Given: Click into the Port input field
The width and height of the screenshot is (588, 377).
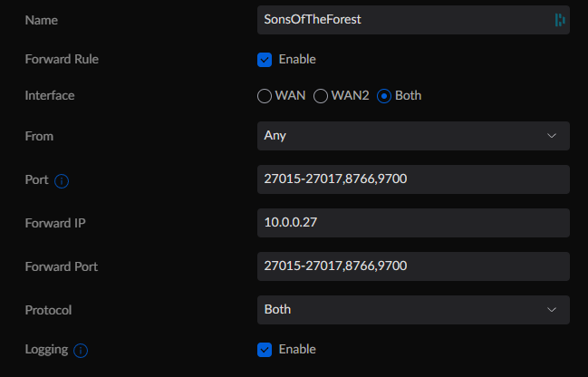Looking at the screenshot, I should pos(413,179).
